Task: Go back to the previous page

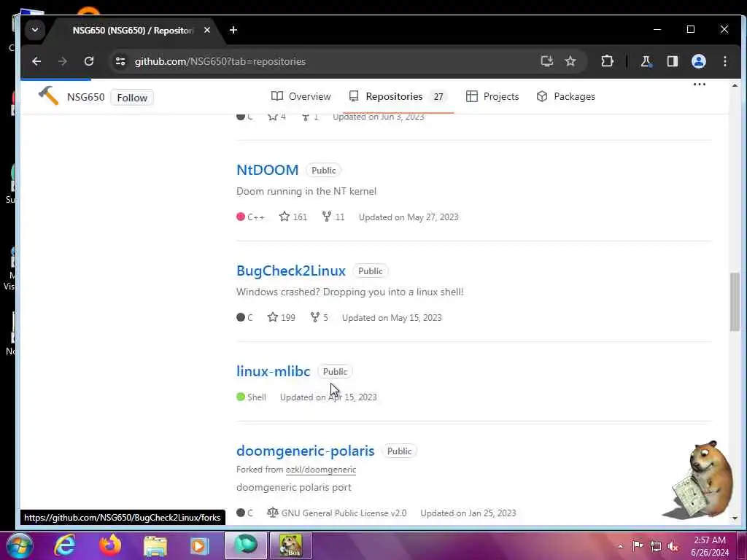Action: pos(36,61)
